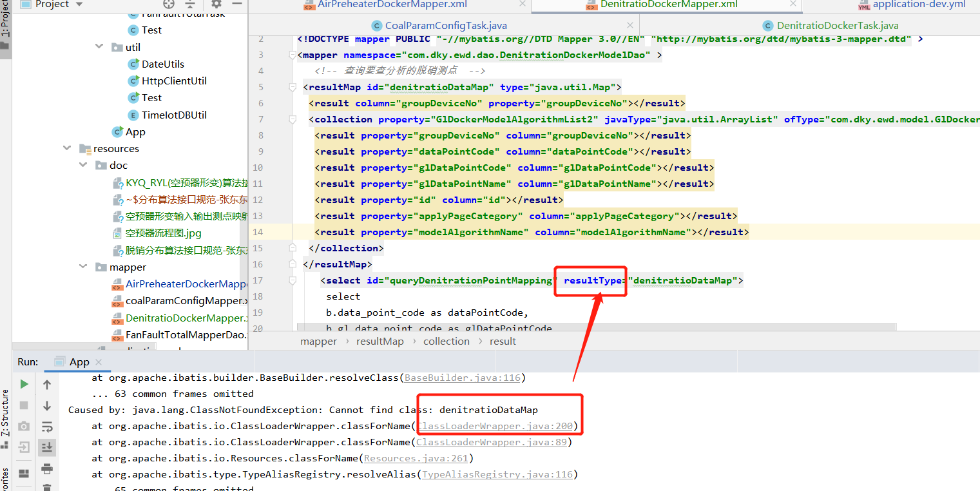
Task: Print the console output
Action: pyautogui.click(x=46, y=469)
